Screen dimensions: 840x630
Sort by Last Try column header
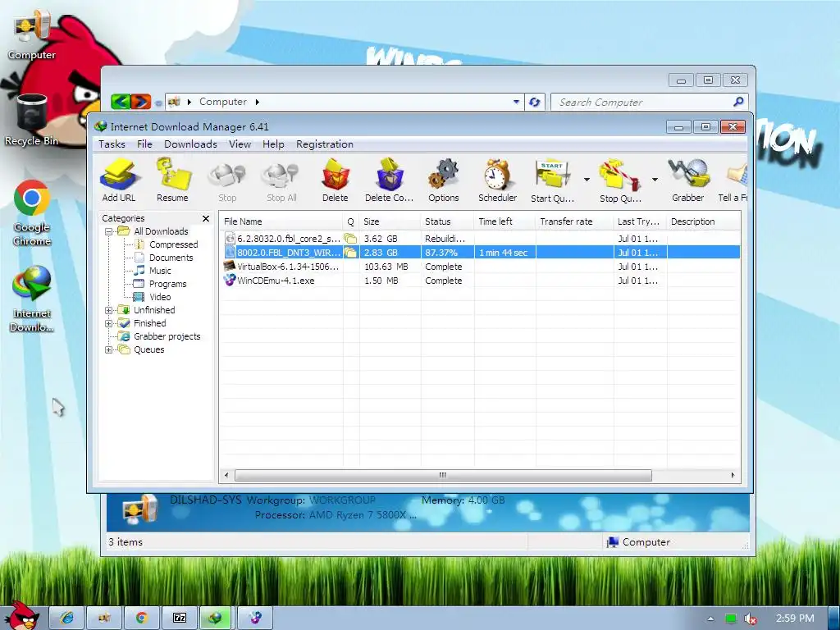coord(640,221)
